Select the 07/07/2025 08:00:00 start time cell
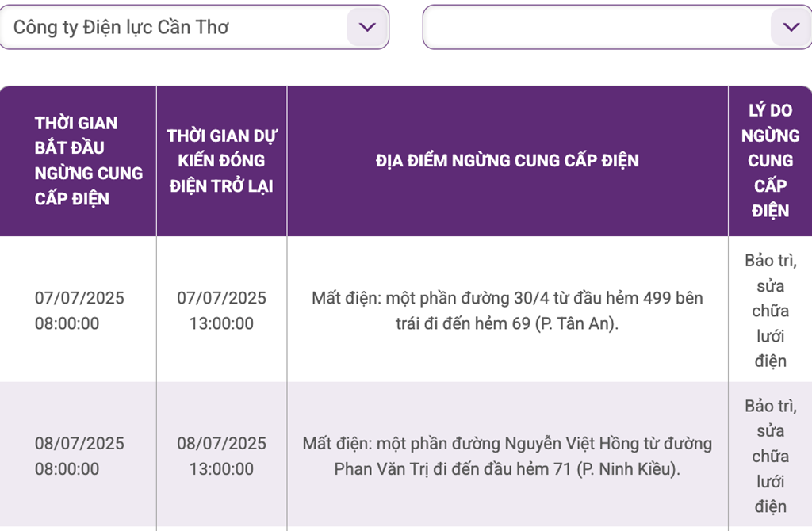The image size is (812, 531). pyautogui.click(x=79, y=311)
